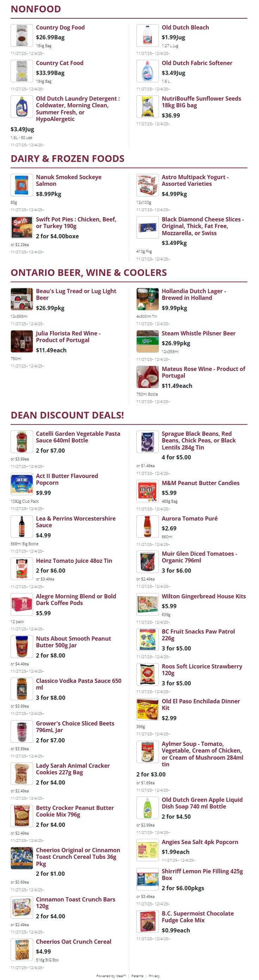Click the Swift Pot Pies thumbnail
This screenshot has height=980, width=259.
tap(22, 227)
